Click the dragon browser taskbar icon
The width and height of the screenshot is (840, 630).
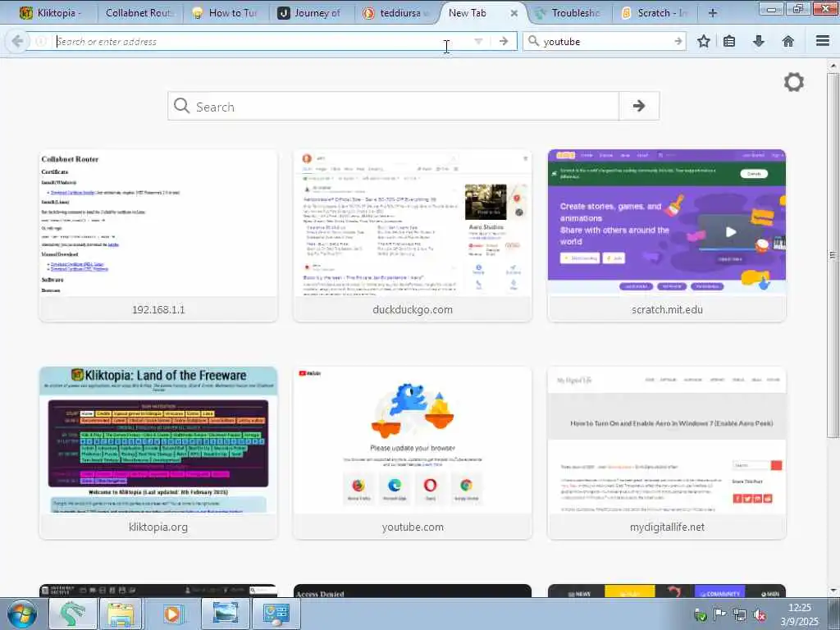click(73, 614)
